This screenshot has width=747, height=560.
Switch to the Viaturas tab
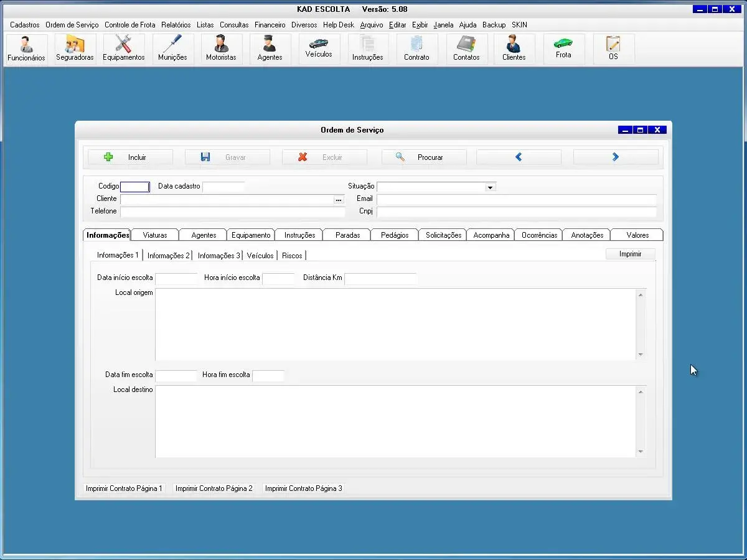click(155, 235)
